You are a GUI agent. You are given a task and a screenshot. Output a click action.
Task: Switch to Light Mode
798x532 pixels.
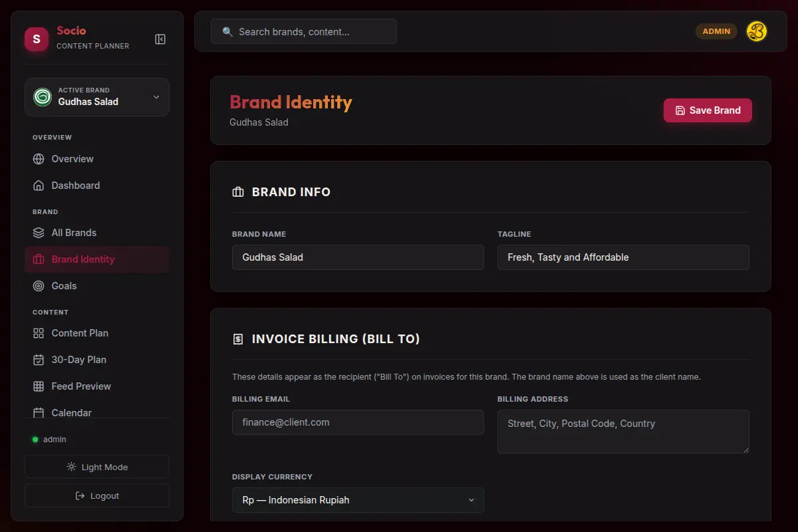(97, 467)
